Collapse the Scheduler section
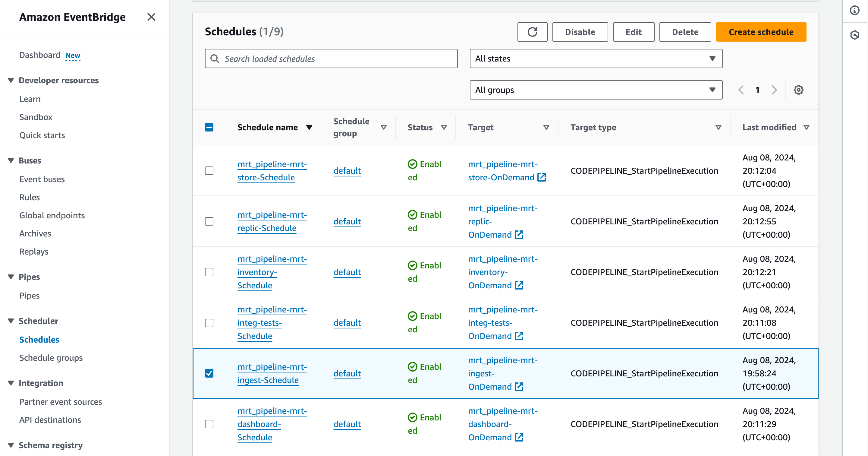Screen dimensions: 868x456 click(x=11, y=321)
